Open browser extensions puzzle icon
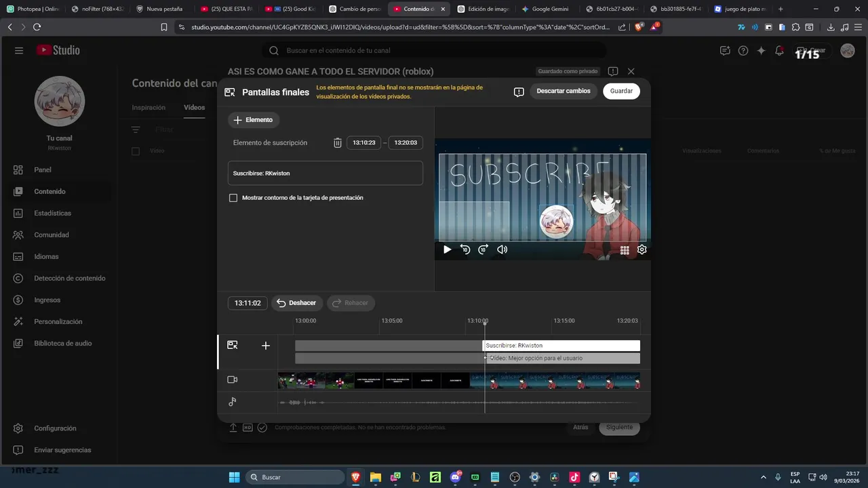Screen dimensions: 868x488 click(x=795, y=27)
